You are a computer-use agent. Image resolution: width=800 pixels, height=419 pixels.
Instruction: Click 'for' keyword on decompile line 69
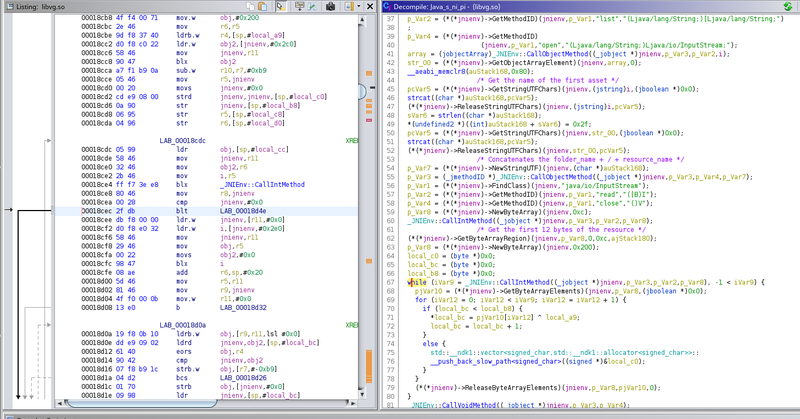pos(420,300)
